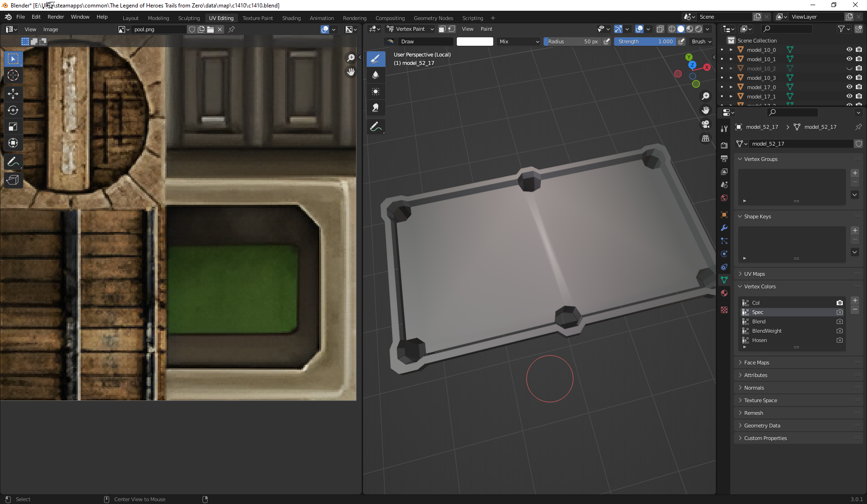Add a new vertex group
The image size is (867, 504).
(855, 173)
